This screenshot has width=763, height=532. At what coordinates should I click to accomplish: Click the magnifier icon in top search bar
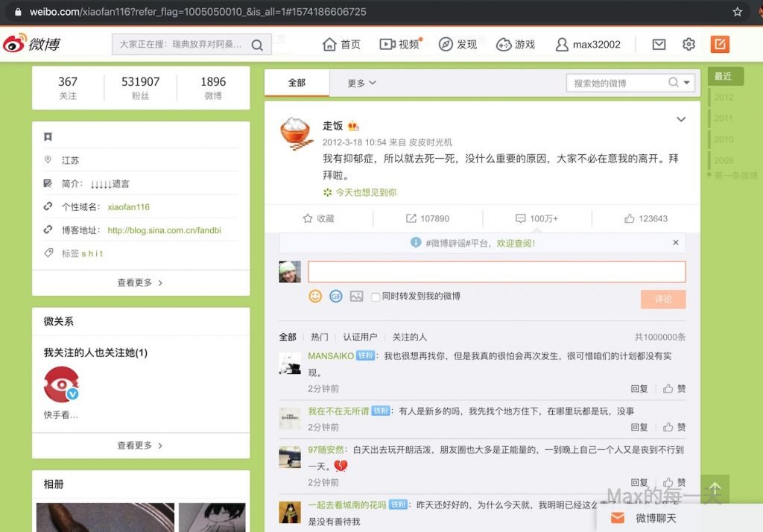pos(257,45)
